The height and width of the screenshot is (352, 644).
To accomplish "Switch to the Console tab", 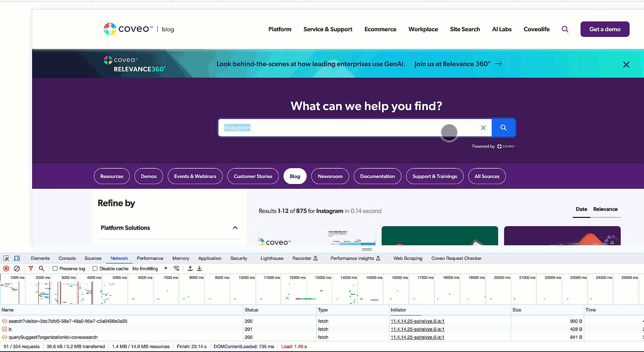I will 67,258.
